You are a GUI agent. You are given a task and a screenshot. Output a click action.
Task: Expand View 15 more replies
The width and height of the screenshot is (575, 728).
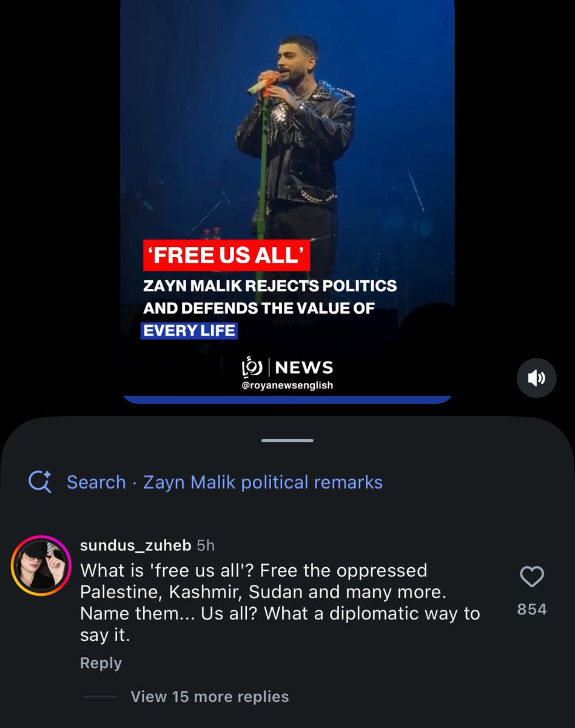point(210,696)
